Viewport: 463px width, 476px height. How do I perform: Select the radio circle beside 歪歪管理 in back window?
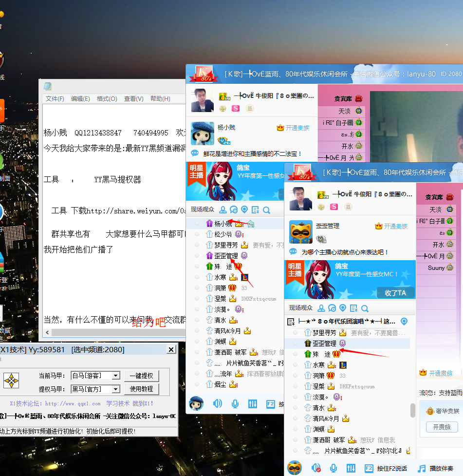pyautogui.click(x=197, y=256)
